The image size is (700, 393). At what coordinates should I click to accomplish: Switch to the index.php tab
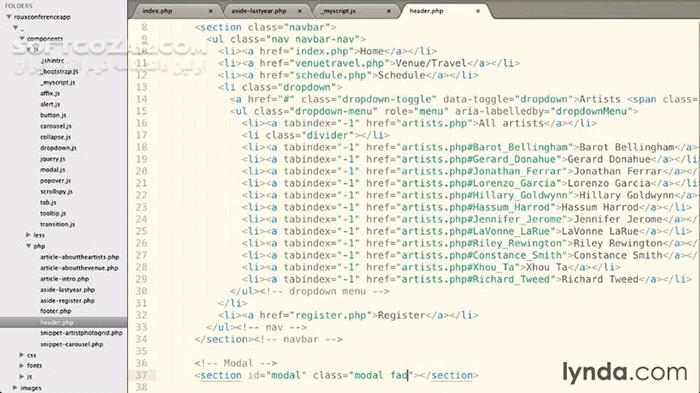coord(157,11)
